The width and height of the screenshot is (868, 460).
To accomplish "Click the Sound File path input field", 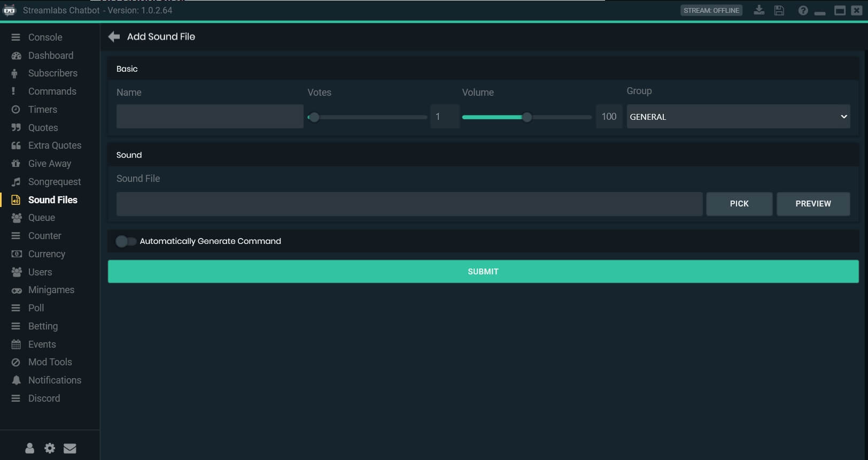I will [x=409, y=204].
